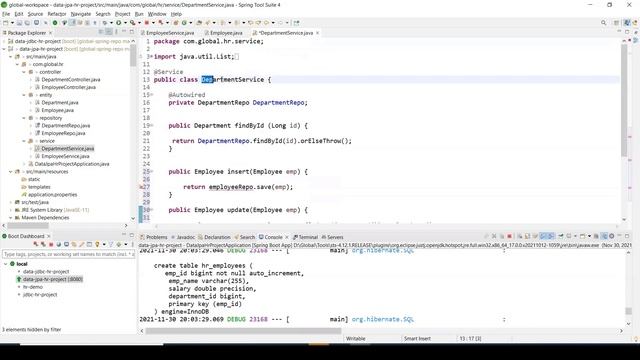
Task: Collapse the com.global.hr package
Action: click(x=17, y=64)
